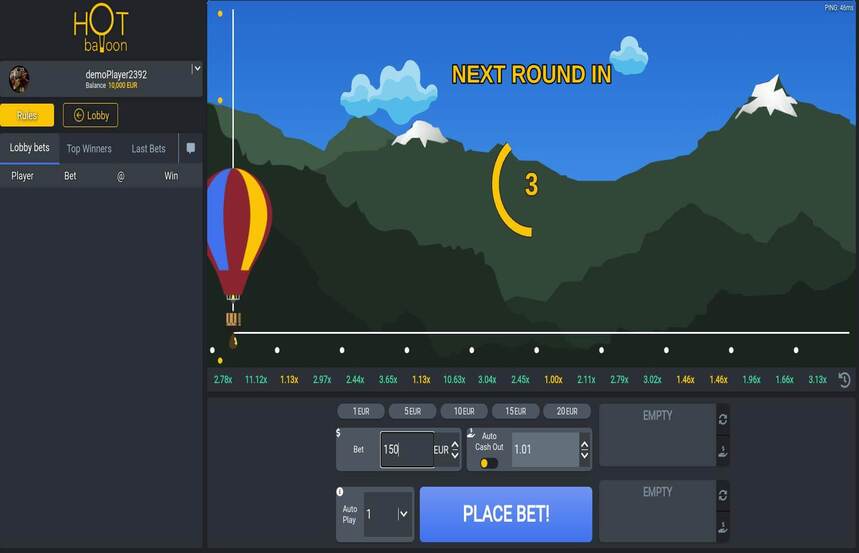Image resolution: width=859 pixels, height=553 pixels.
Task: Click the demoPlayer2392 avatar picture
Action: pos(19,79)
